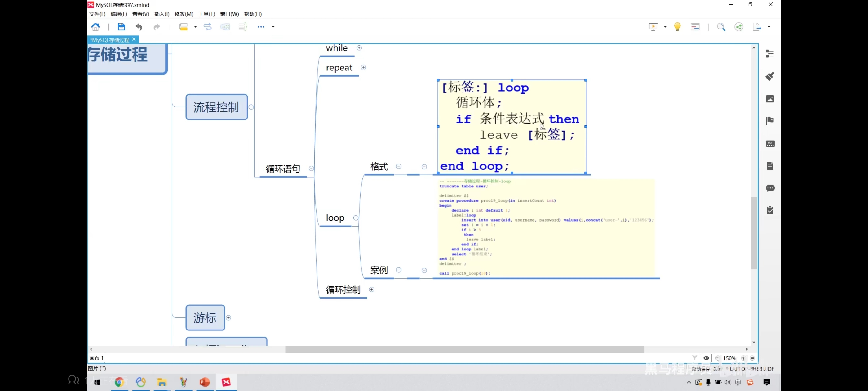Expand the while branch
Viewport: 868px width, 391px height.
pos(359,48)
